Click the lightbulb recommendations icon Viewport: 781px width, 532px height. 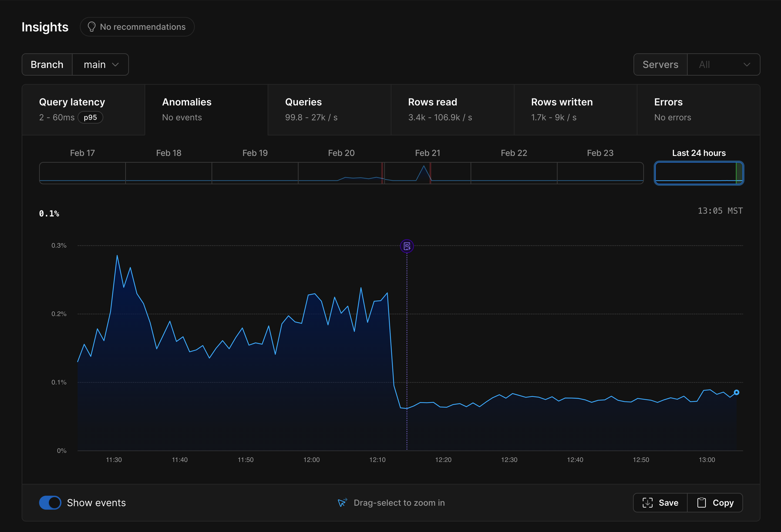[91, 27]
